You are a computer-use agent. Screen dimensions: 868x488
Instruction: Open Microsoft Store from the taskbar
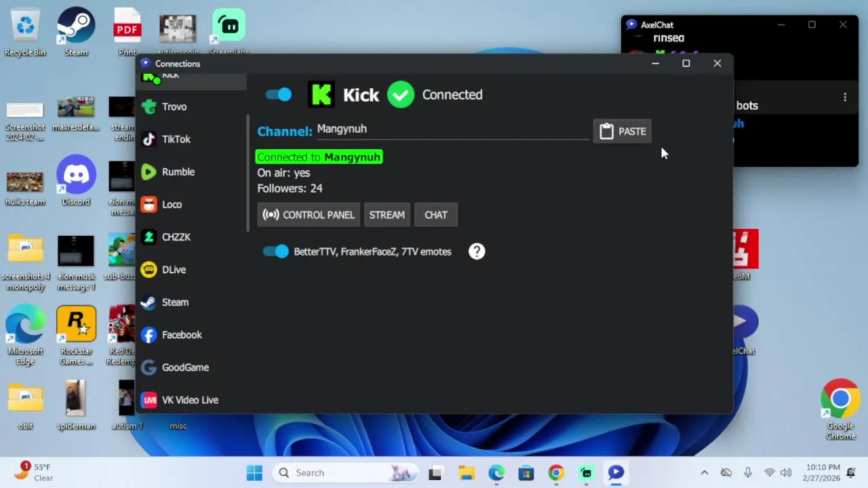(526, 472)
